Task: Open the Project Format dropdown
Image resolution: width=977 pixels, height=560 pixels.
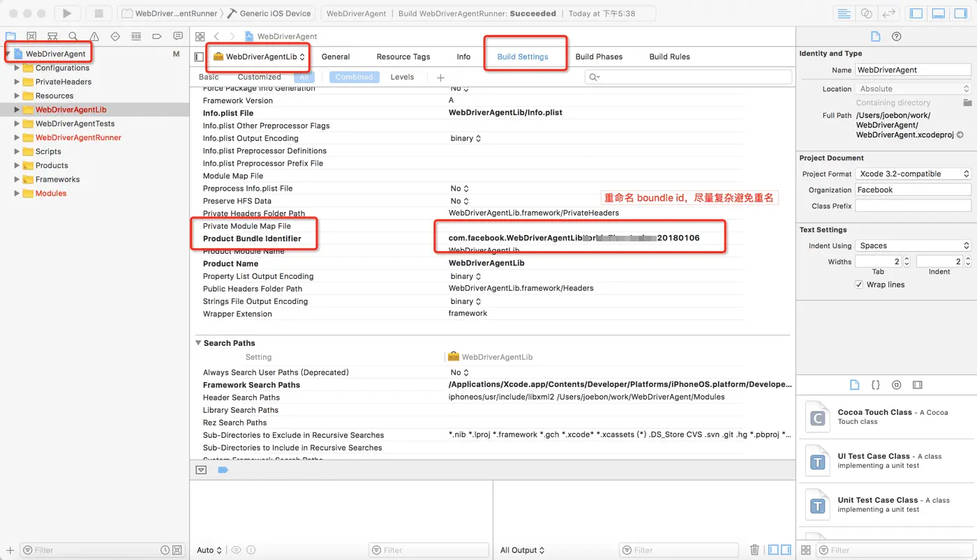Action: (913, 174)
